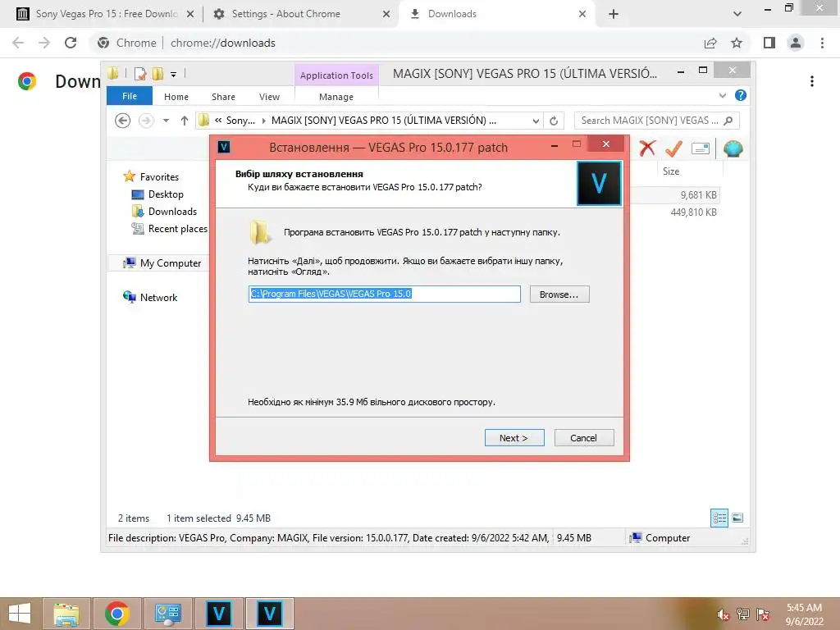Click the muted volume tray icon
The width and height of the screenshot is (840, 630).
tap(724, 614)
